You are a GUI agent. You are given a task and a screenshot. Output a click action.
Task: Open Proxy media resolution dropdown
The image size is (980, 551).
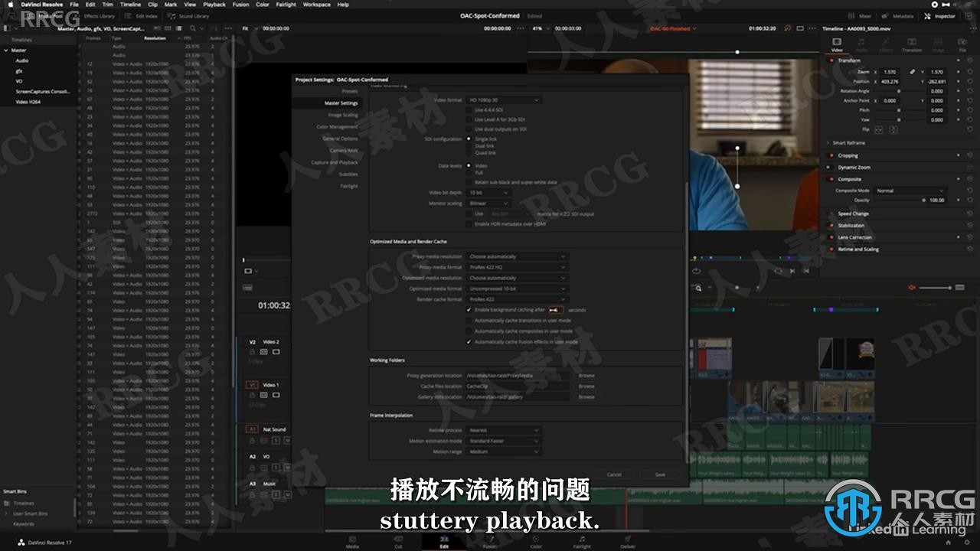[x=517, y=256]
